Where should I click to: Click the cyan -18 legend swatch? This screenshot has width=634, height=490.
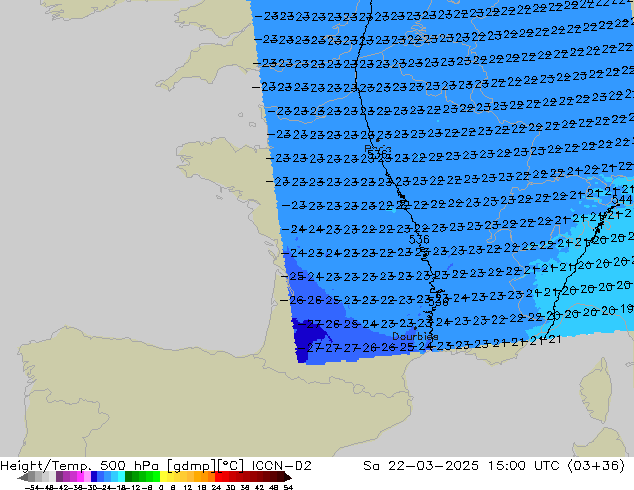point(122,476)
